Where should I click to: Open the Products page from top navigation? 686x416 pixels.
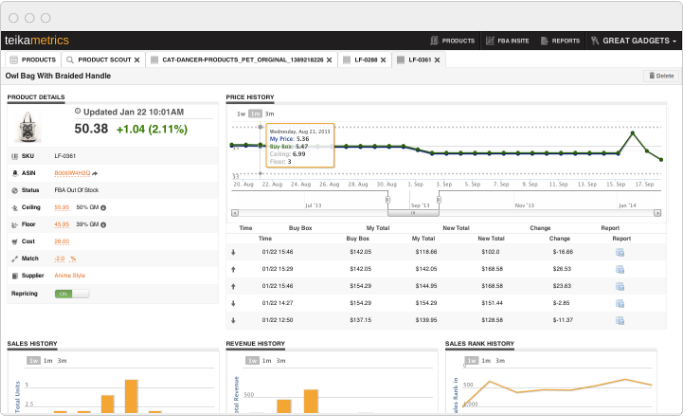click(x=452, y=41)
